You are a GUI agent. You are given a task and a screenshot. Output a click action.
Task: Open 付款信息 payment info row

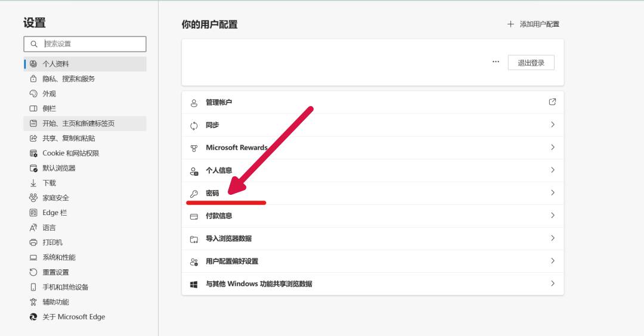click(x=373, y=216)
